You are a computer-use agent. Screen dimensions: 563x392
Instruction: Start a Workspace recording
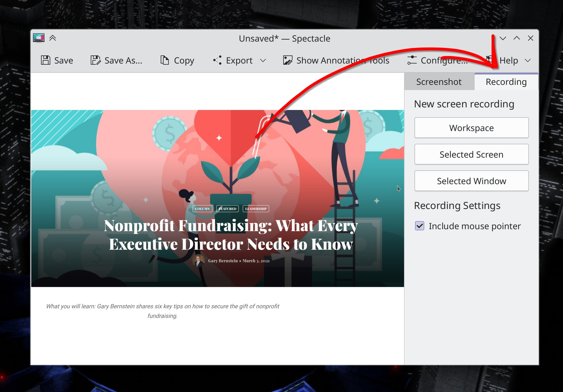pos(471,128)
